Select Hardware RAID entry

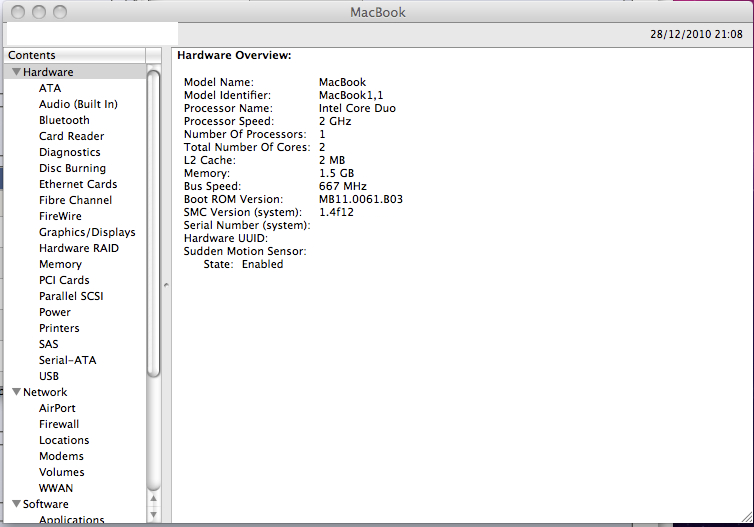[x=79, y=248]
